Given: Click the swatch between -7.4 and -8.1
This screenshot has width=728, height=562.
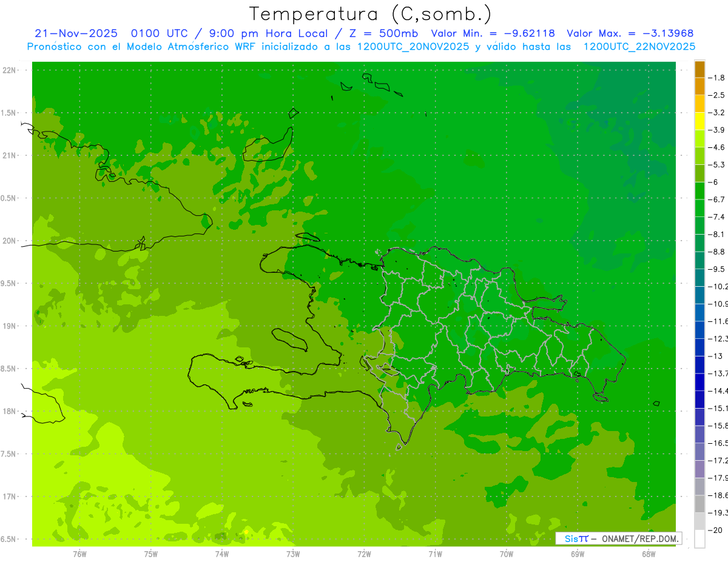Looking at the screenshot, I should [699, 226].
